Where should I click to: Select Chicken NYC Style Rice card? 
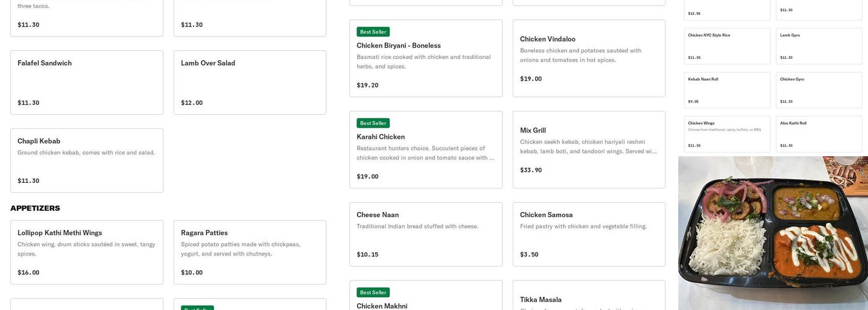727,46
